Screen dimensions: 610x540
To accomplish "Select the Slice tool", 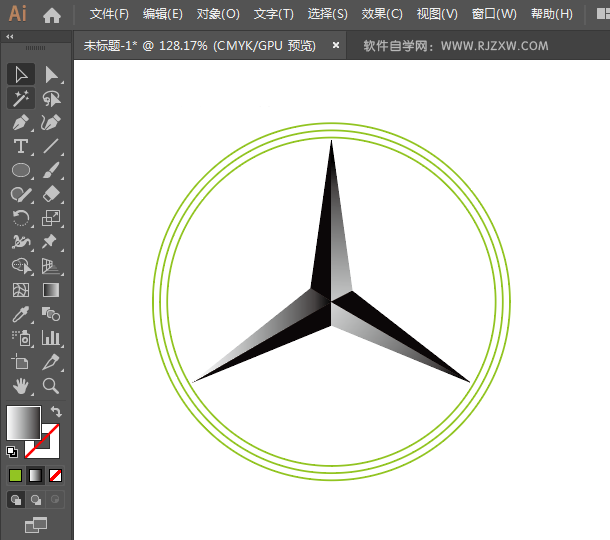I will pos(51,362).
